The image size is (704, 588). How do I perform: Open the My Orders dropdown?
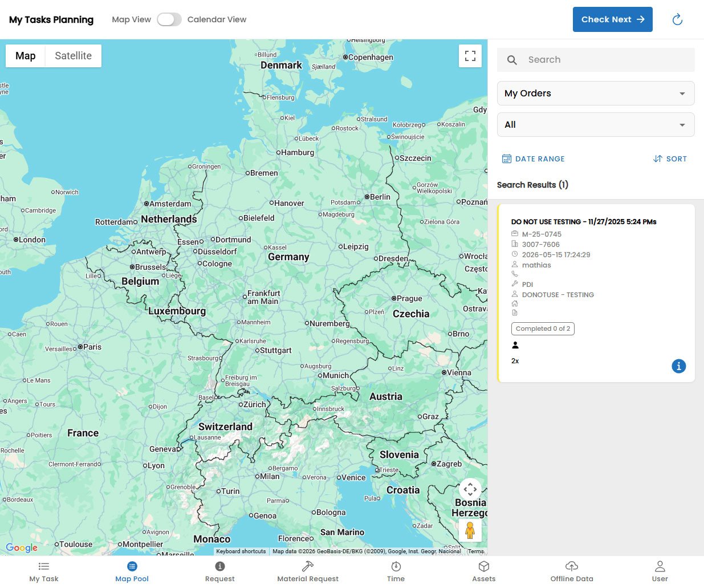click(x=596, y=94)
